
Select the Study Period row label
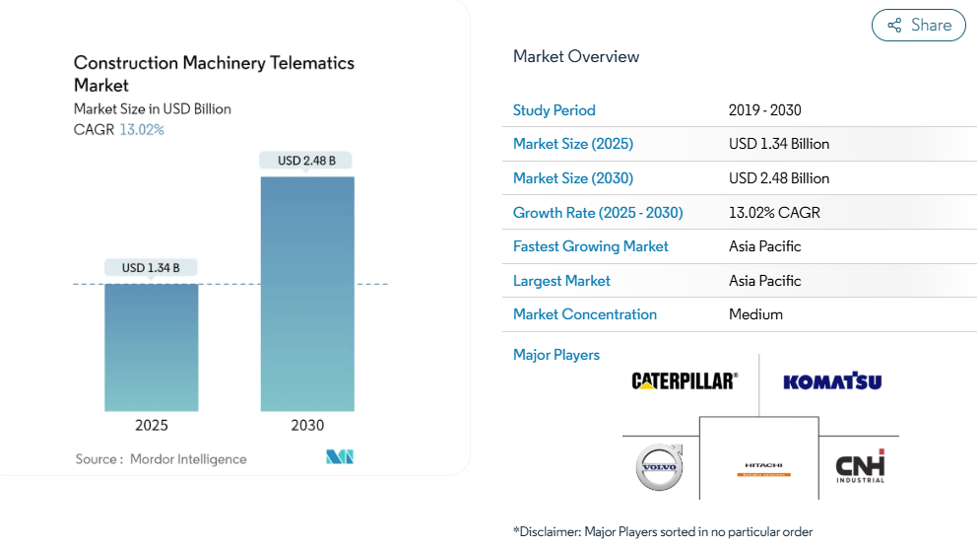[554, 110]
